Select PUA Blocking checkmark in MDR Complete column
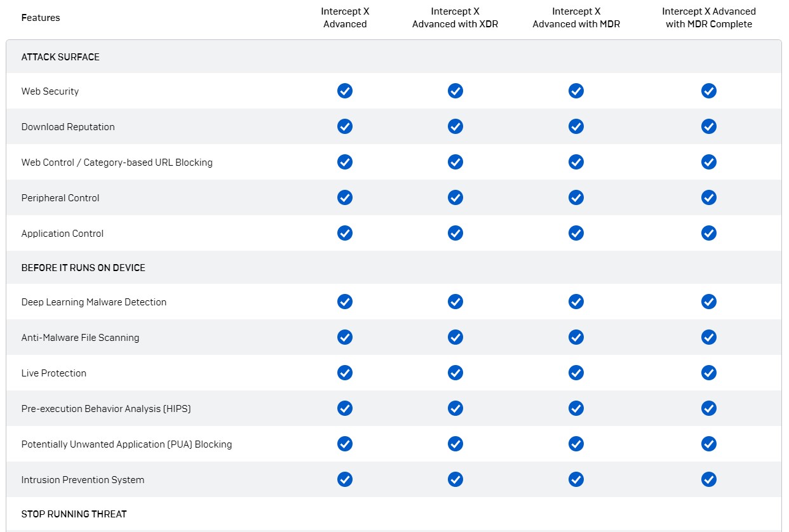The width and height of the screenshot is (789, 532). (x=709, y=444)
